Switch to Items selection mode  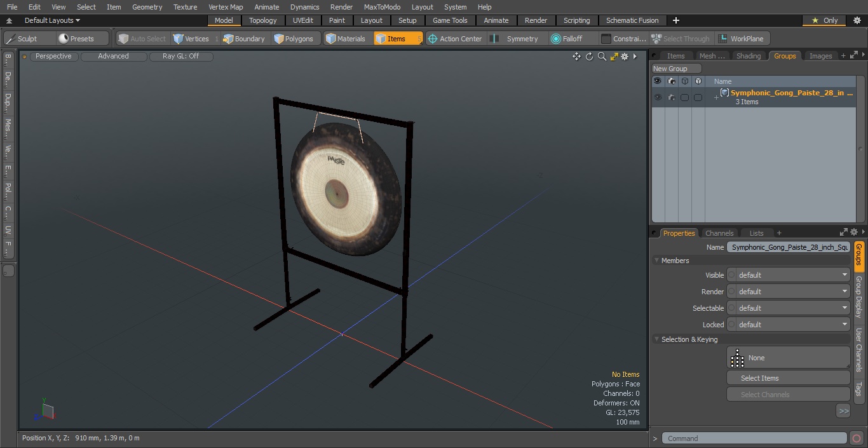click(398, 39)
